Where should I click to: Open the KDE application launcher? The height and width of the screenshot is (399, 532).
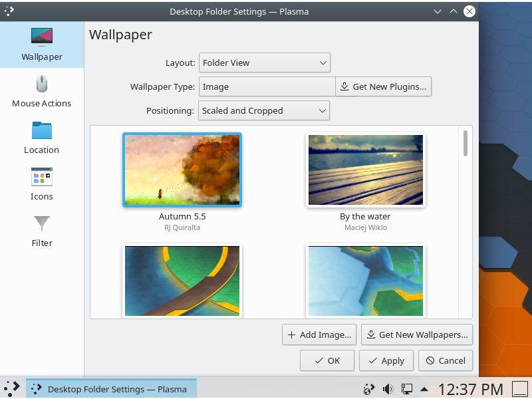(x=12, y=388)
